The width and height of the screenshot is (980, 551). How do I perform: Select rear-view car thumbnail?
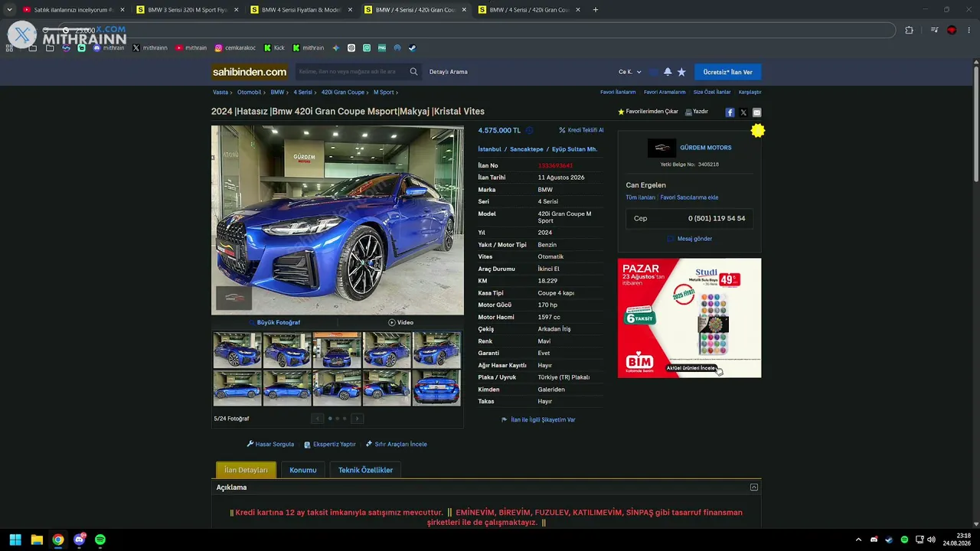[436, 387]
